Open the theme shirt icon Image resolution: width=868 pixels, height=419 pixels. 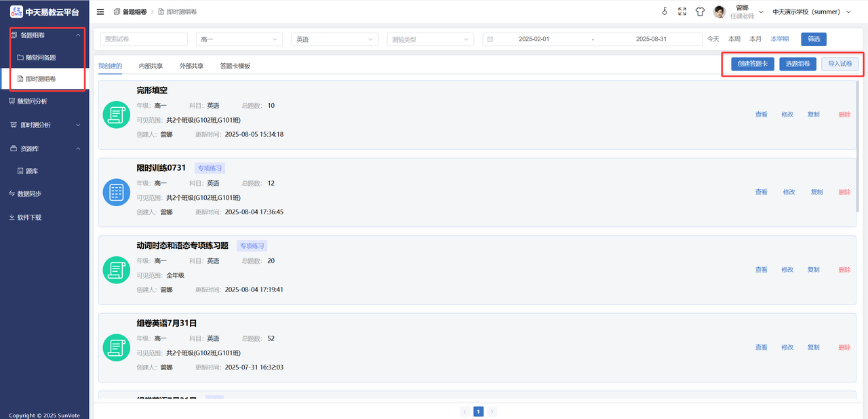[701, 12]
